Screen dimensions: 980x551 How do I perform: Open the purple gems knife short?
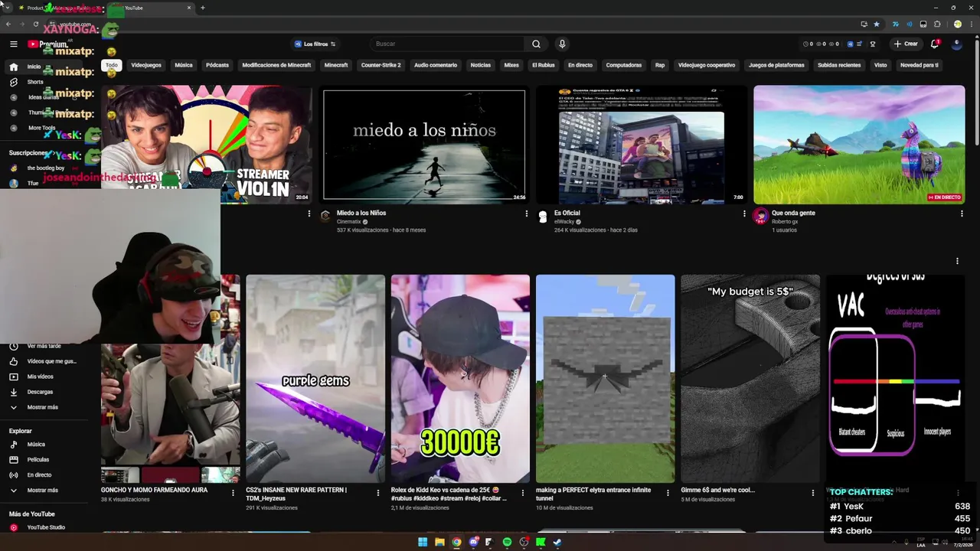pos(315,379)
